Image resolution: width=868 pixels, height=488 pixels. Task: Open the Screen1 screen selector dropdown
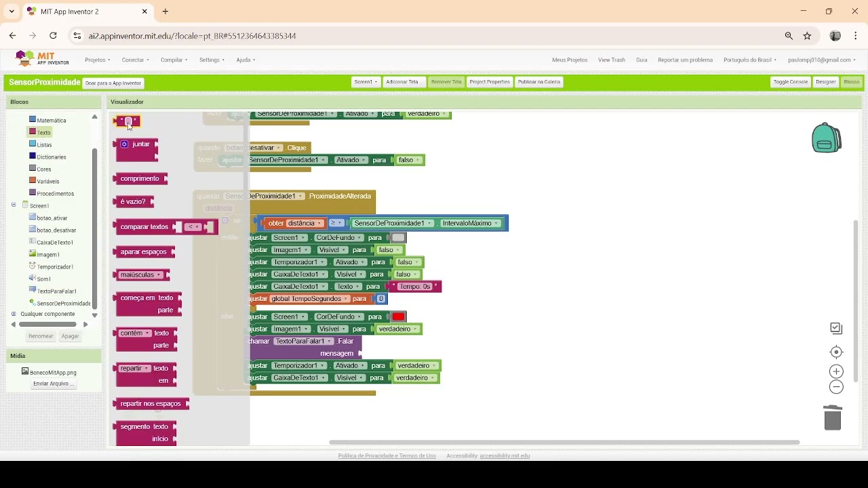(366, 82)
